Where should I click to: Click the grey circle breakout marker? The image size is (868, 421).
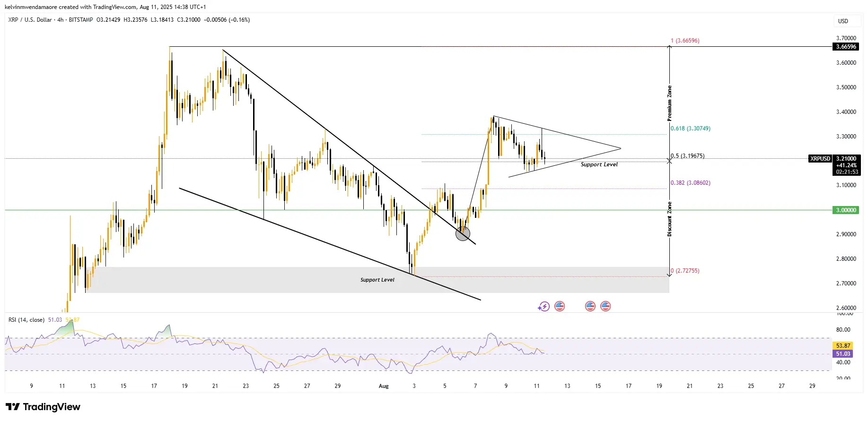click(463, 233)
